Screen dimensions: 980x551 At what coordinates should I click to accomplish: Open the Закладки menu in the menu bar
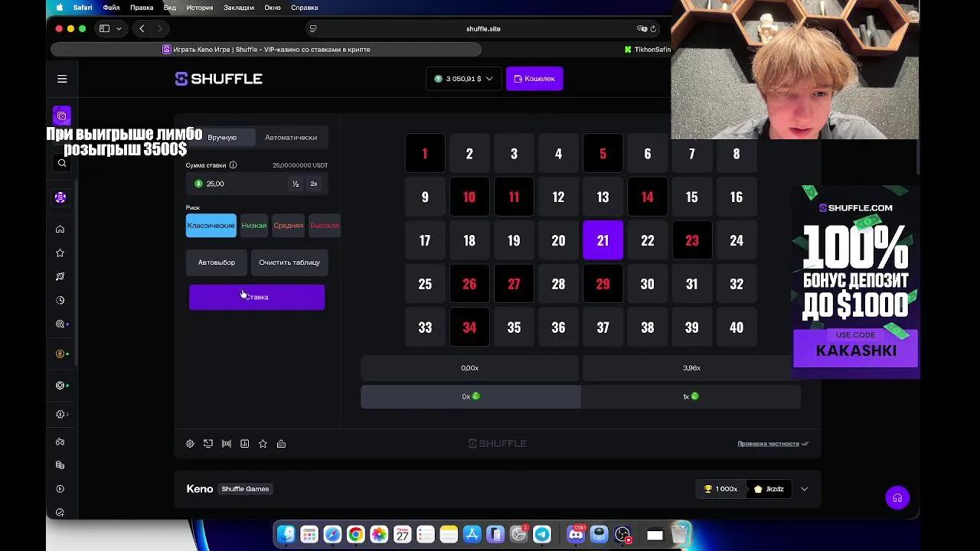(x=239, y=8)
